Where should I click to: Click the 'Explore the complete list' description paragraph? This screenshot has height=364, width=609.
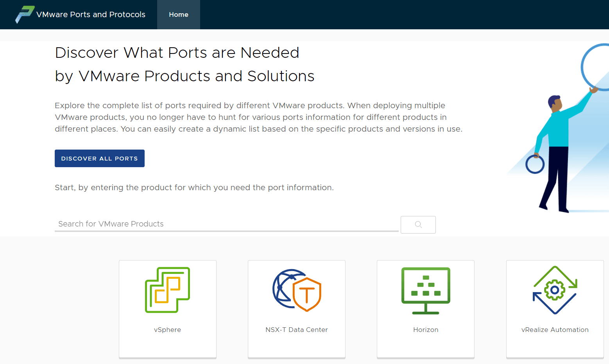tap(258, 117)
